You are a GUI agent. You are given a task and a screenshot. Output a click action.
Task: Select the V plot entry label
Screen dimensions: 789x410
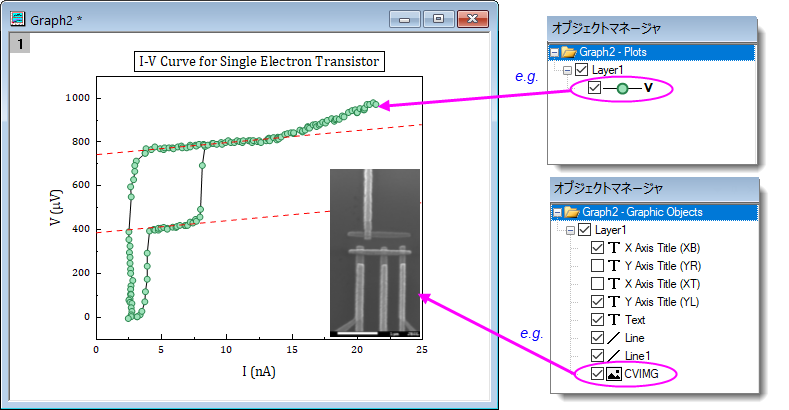(648, 88)
